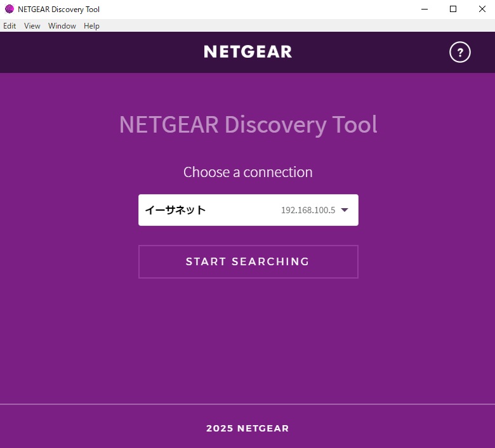495x448 pixels.
Task: Open the View menu
Action: (32, 26)
